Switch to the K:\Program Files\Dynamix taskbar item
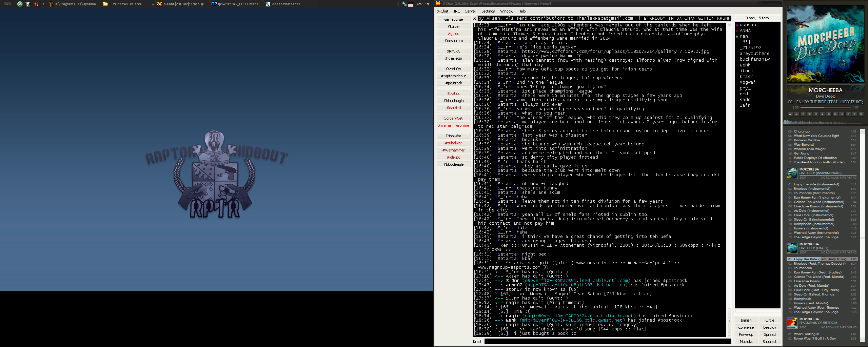The width and height of the screenshot is (868, 347). click(74, 4)
